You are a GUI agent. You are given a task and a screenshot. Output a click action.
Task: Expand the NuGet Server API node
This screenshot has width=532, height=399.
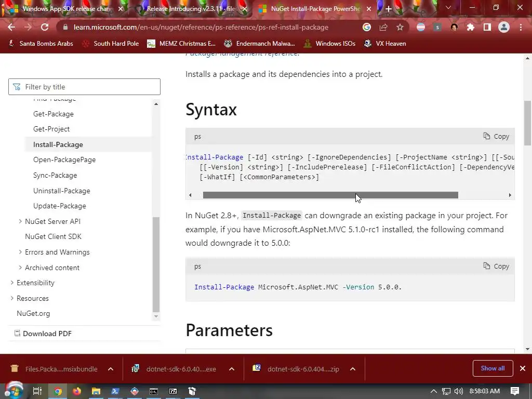(20, 221)
